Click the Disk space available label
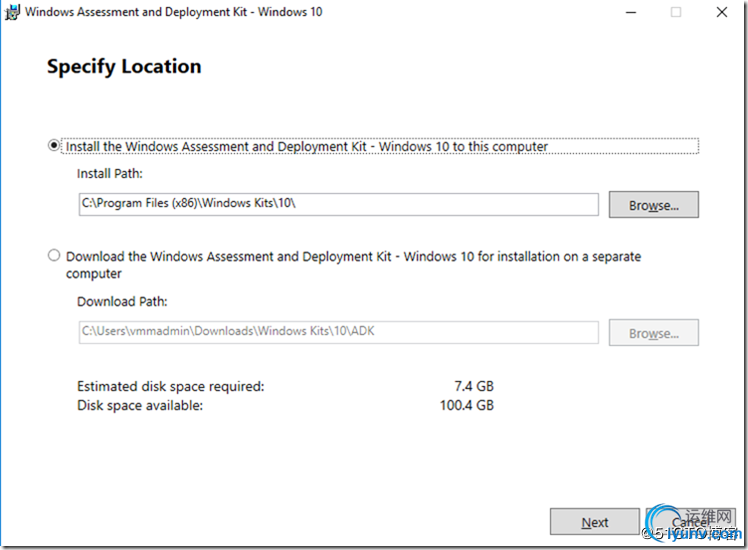 [140, 405]
